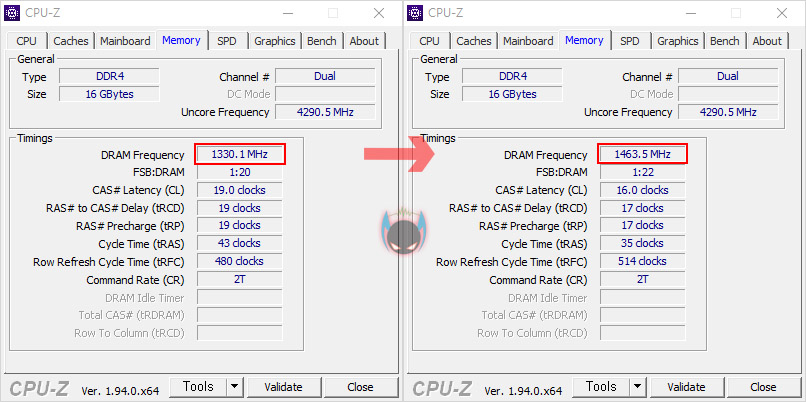
Task: Switch to Mainboard tab in left window
Action: pyautogui.click(x=125, y=41)
